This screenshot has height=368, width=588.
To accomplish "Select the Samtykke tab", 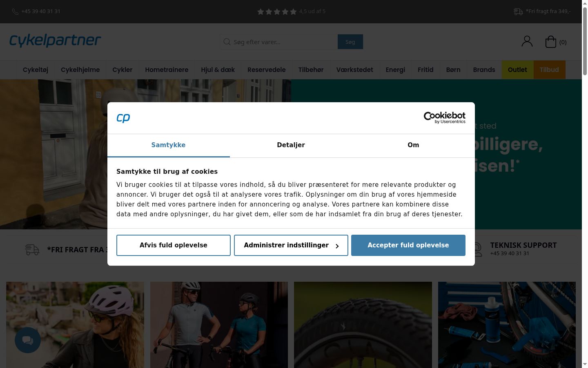I will point(168,145).
